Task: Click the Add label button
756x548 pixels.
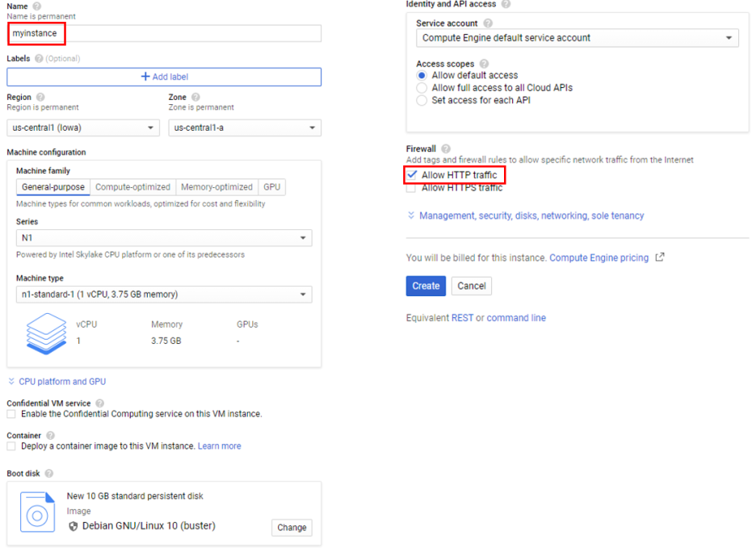Action: 164,77
